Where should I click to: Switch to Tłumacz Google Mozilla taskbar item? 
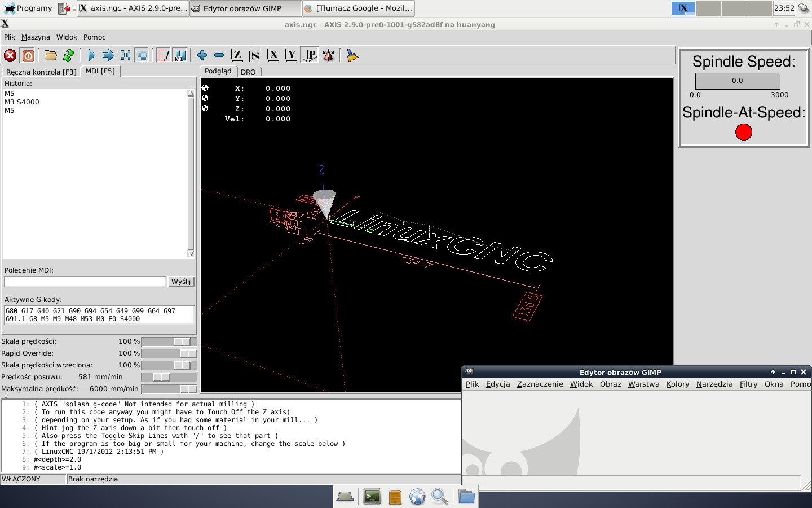359,8
